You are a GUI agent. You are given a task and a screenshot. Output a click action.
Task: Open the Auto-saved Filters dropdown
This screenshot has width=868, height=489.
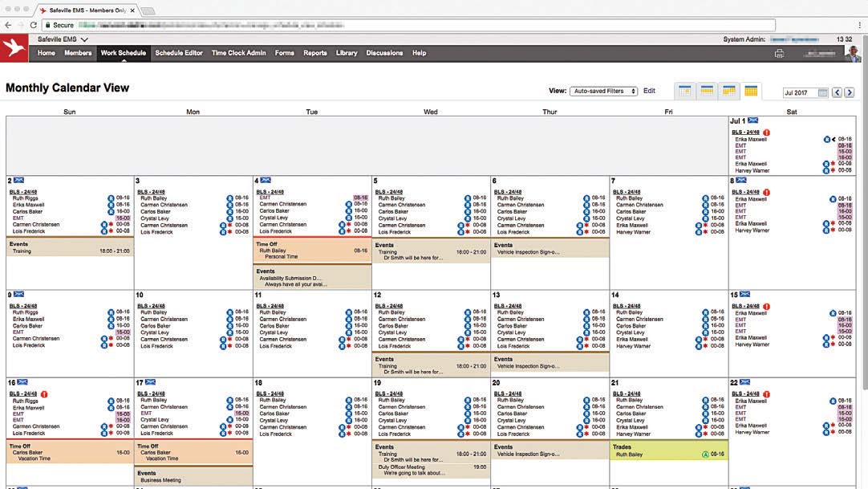coord(603,92)
